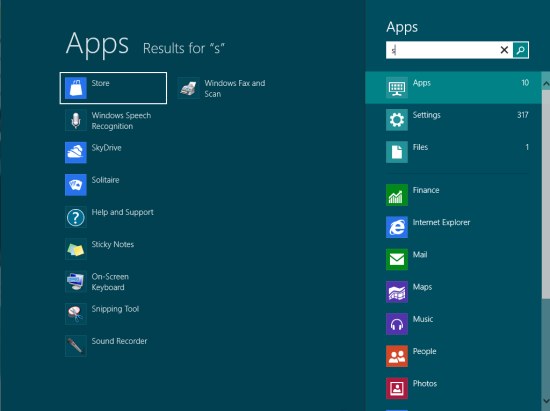This screenshot has width=550, height=411.
Task: Click the "Music" label in search pane
Action: [x=423, y=319]
